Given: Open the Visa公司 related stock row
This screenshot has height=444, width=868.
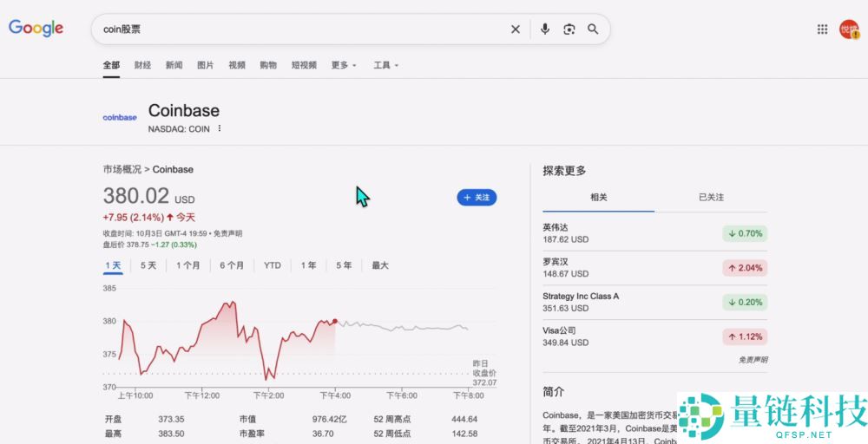Looking at the screenshot, I should (654, 336).
